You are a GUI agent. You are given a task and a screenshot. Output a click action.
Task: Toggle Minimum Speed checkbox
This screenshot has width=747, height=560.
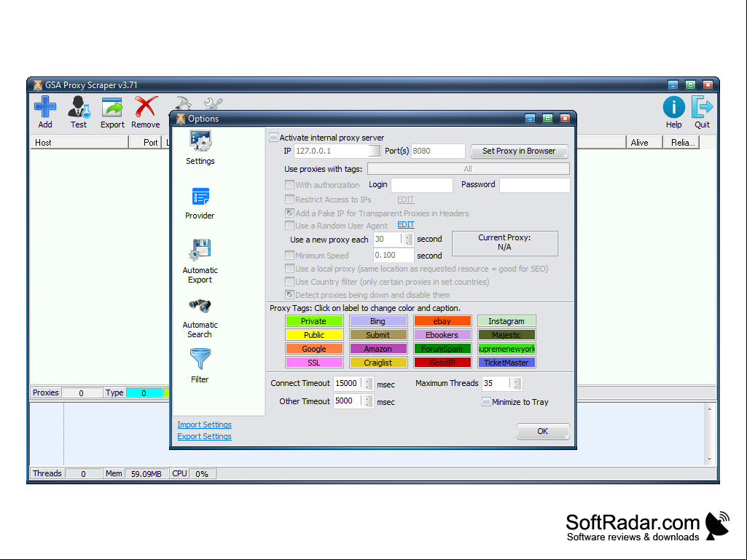[x=289, y=255]
